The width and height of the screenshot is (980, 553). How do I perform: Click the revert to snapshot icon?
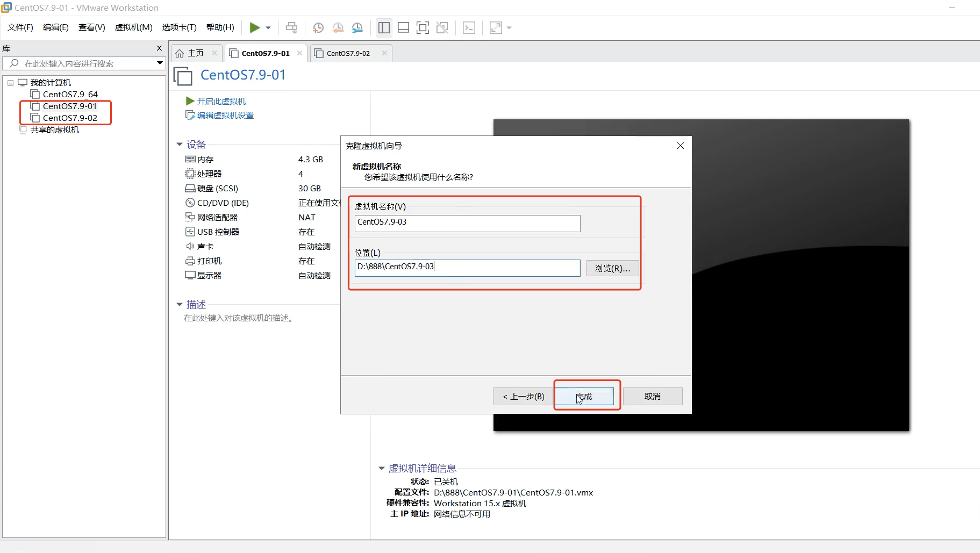338,27
